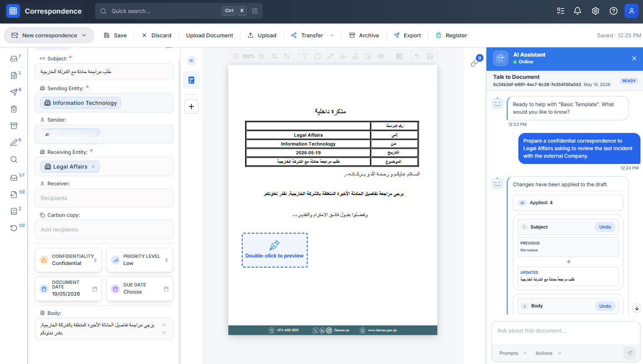Select the barcode tool
Image resolution: width=643 pixels, height=364 pixels.
click(x=381, y=56)
